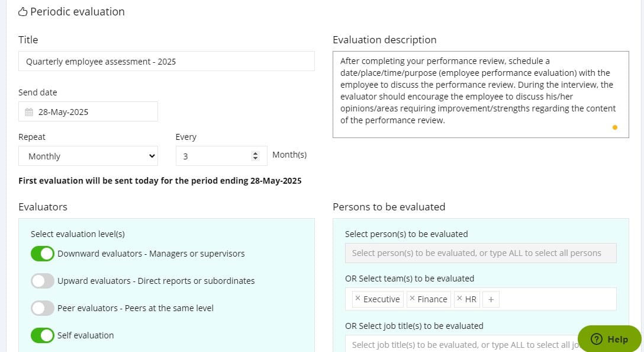Click the plus icon to add another team

click(491, 299)
